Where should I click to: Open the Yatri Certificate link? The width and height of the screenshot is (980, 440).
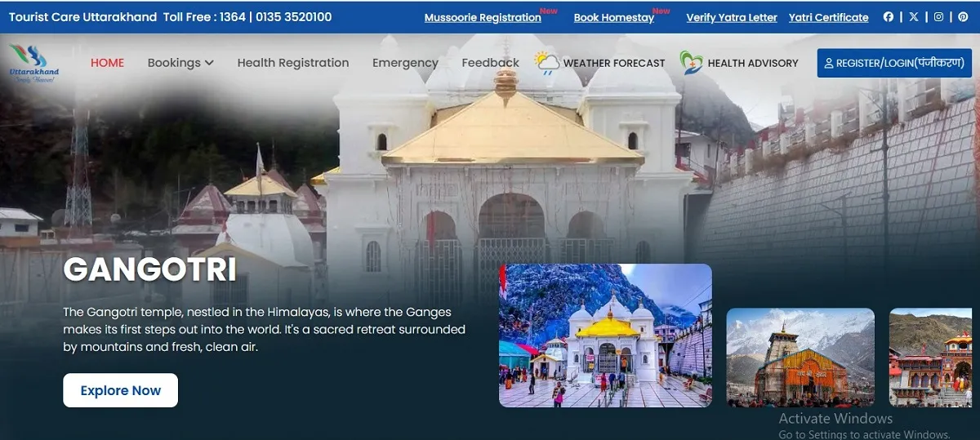828,18
